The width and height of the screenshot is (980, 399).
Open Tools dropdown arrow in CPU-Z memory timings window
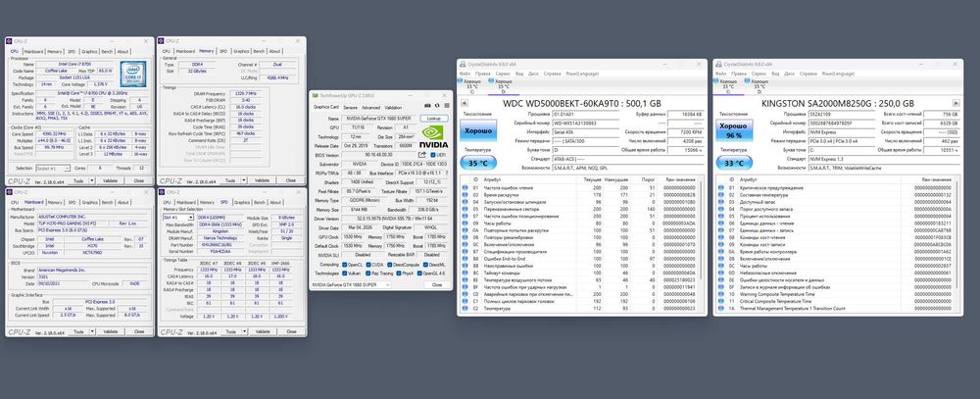[244, 180]
